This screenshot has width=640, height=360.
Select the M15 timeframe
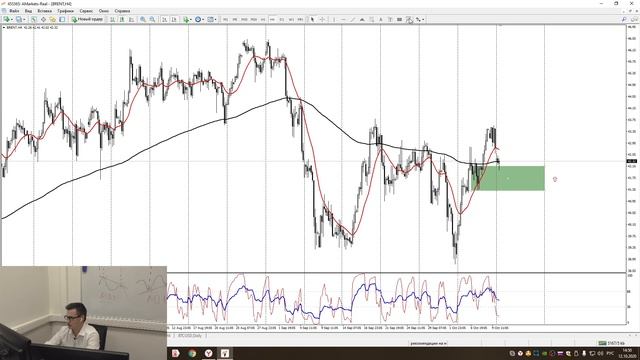pos(244,19)
